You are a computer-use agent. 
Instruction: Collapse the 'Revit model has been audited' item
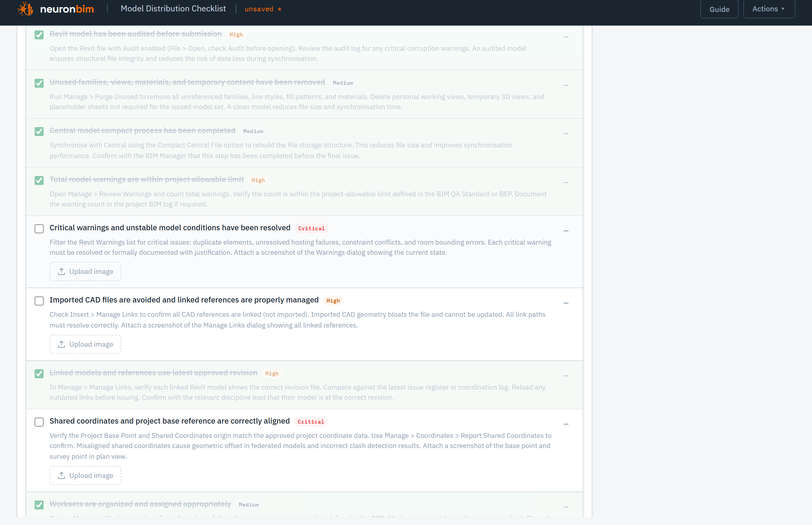pyautogui.click(x=566, y=37)
